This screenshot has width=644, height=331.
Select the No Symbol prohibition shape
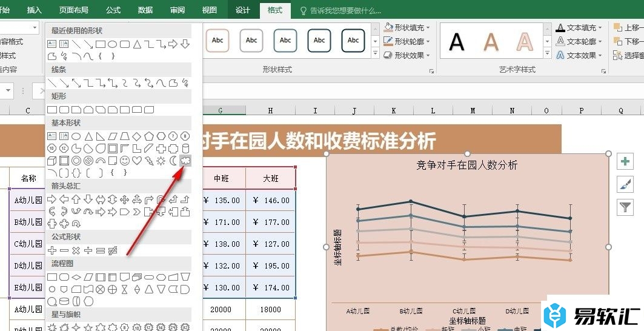(88, 161)
